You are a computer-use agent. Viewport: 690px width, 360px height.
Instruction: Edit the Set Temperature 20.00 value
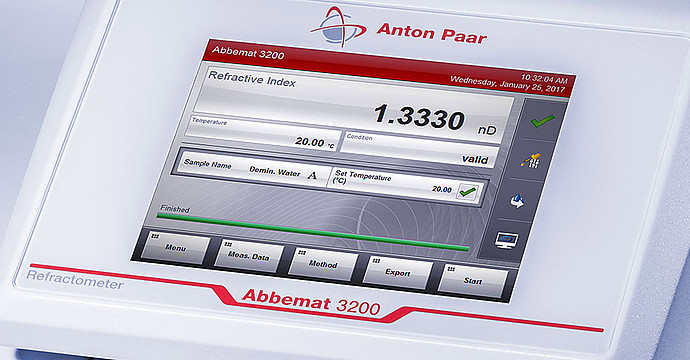pos(441,189)
